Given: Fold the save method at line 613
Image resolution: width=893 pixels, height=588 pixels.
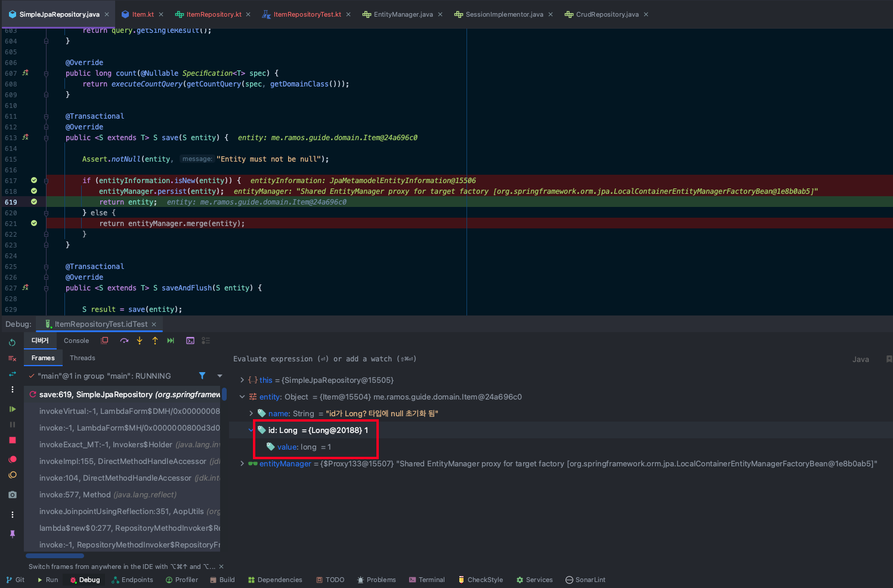Looking at the screenshot, I should 46,138.
